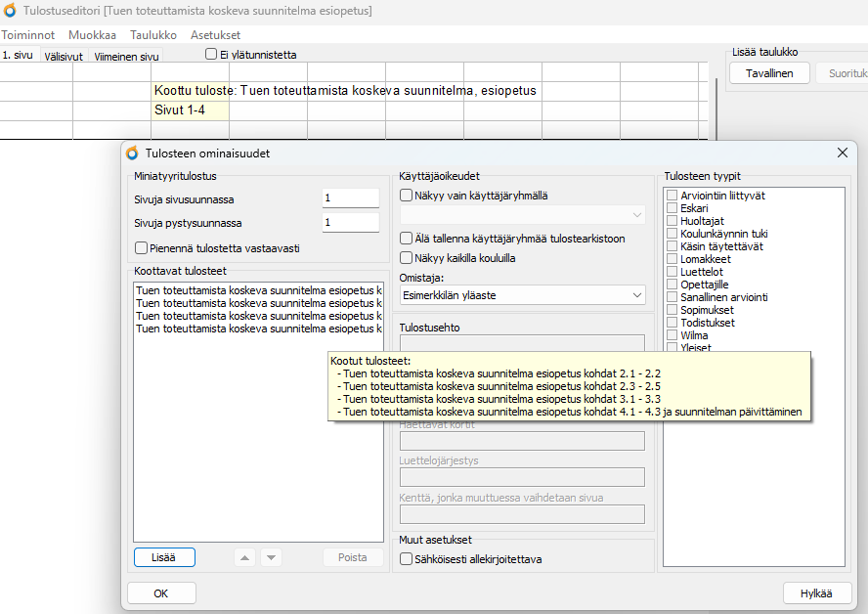The image size is (868, 614).
Task: Check 'Sähköisesti allekirjoitettava' option
Action: point(407,559)
